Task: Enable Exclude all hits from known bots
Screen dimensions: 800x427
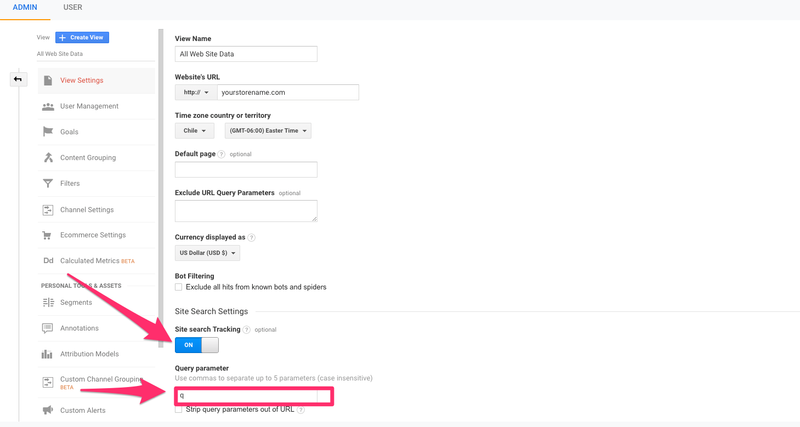Action: click(x=179, y=287)
